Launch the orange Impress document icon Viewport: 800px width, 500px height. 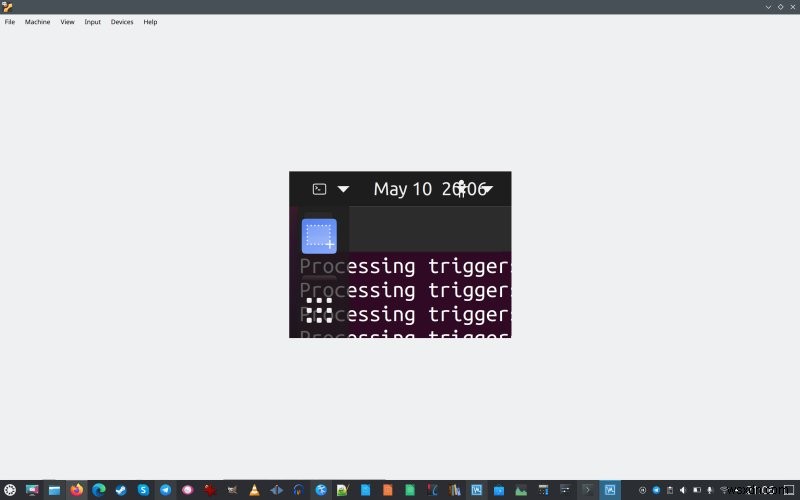(x=388, y=490)
